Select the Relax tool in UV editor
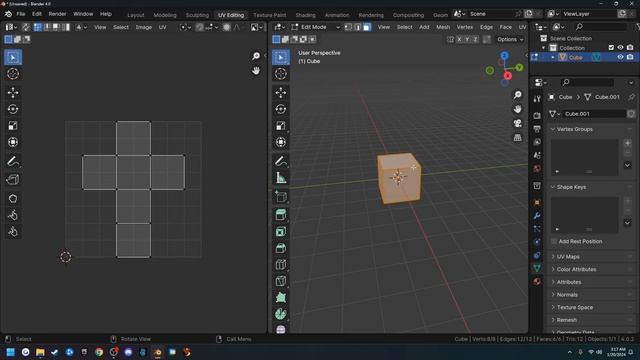The width and height of the screenshot is (640, 360). click(x=13, y=215)
